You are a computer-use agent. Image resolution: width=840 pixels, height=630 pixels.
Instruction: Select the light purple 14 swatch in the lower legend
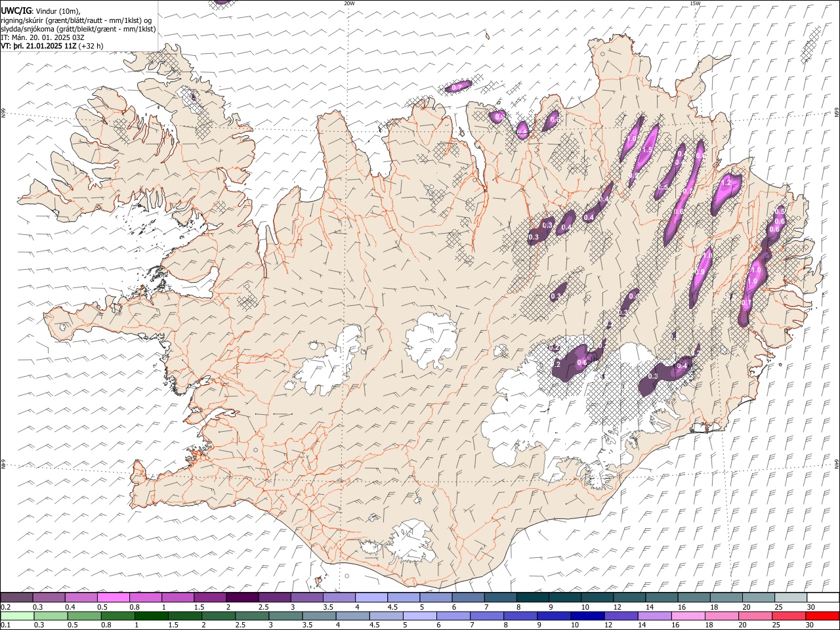[654, 616]
